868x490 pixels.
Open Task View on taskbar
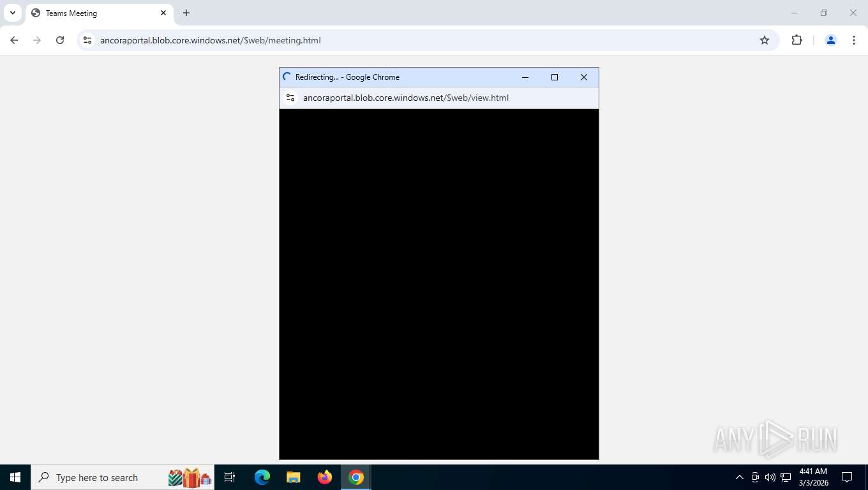230,477
